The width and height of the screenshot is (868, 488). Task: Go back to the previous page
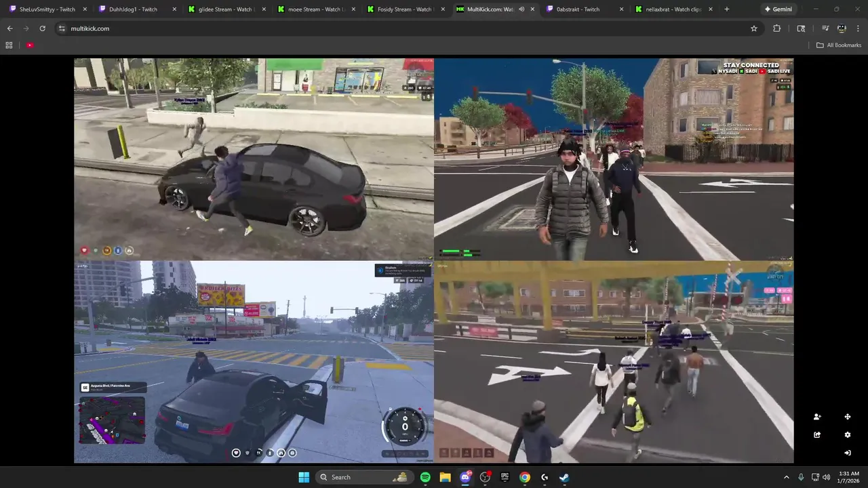9,28
